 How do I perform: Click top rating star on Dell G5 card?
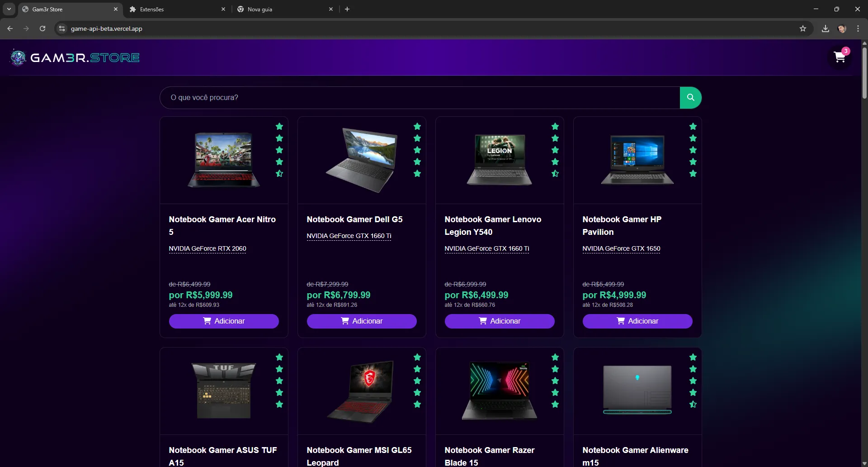coord(417,126)
